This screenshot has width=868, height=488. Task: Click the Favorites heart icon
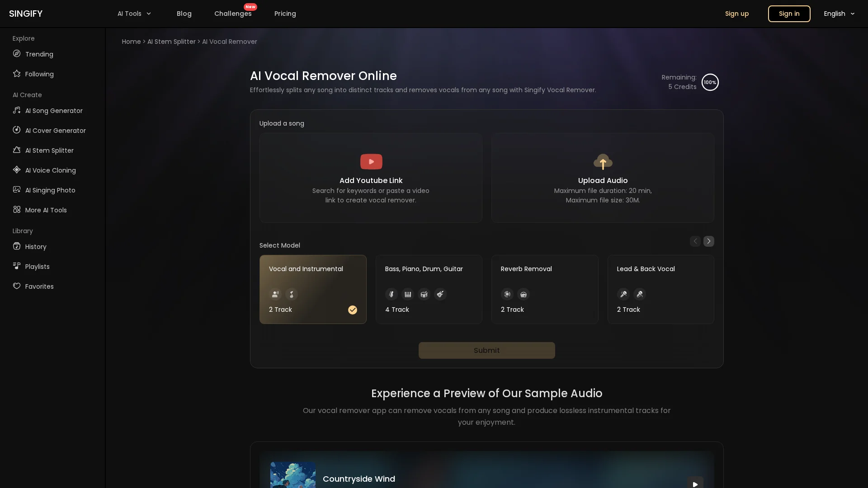coord(17,286)
